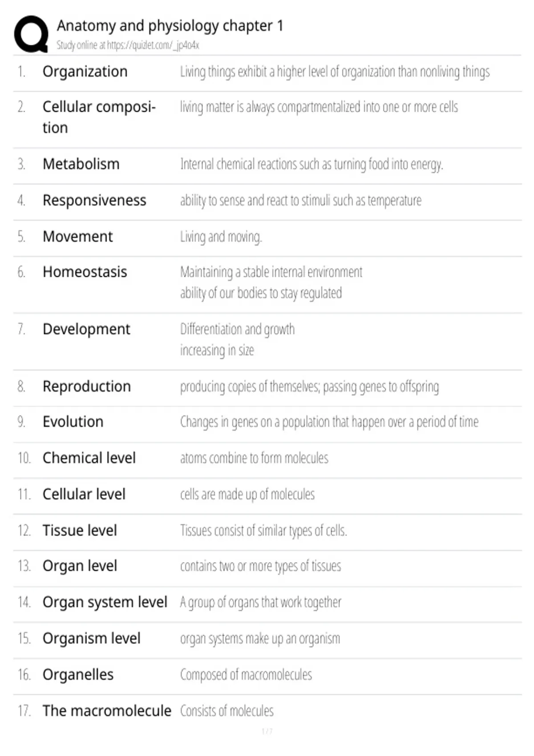The width and height of the screenshot is (534, 756).
Task: Select the Reproduction term
Action: [87, 386]
